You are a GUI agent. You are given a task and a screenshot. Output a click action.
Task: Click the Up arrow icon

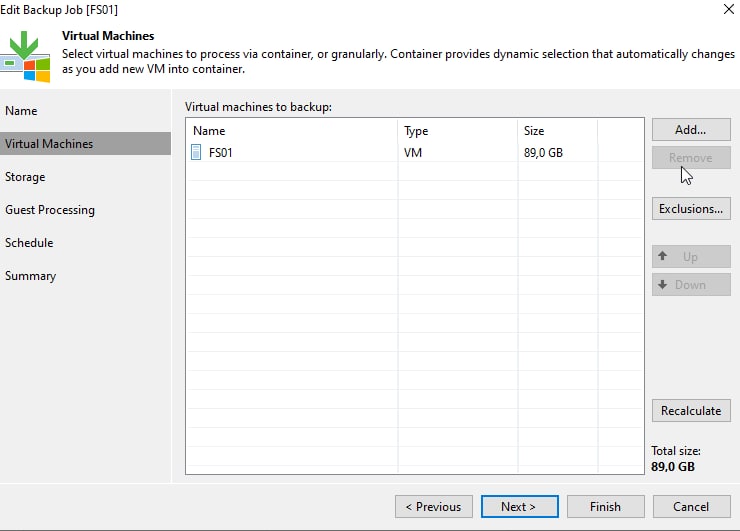pos(662,257)
